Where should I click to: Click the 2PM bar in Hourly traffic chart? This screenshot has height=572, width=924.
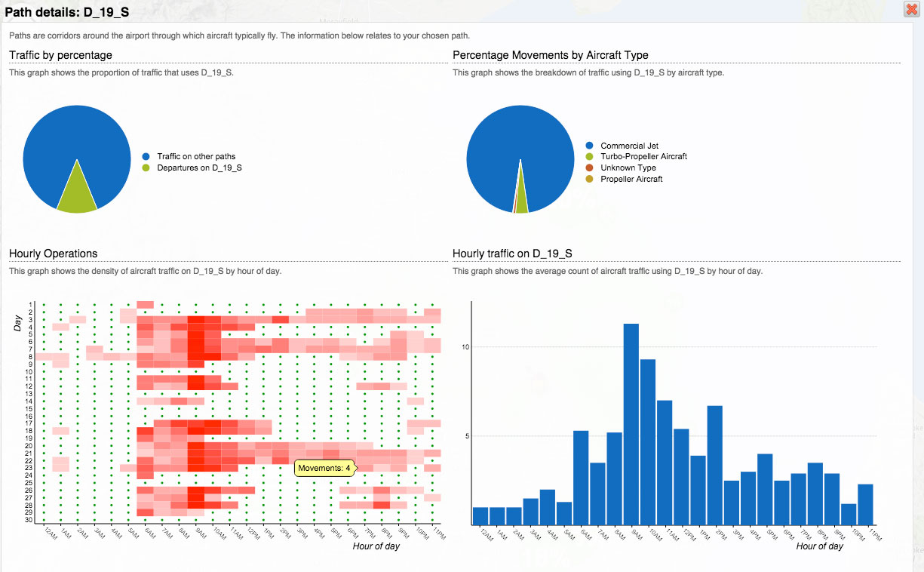coord(714,466)
